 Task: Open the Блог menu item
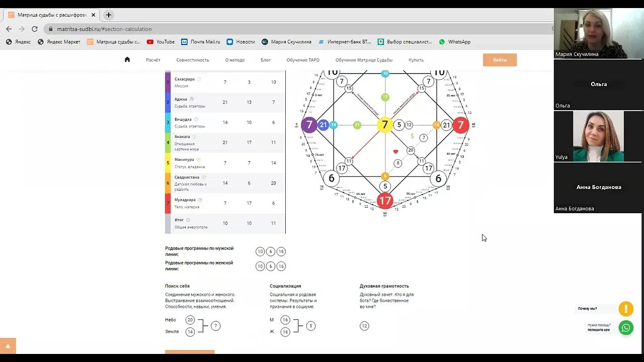[x=266, y=60]
